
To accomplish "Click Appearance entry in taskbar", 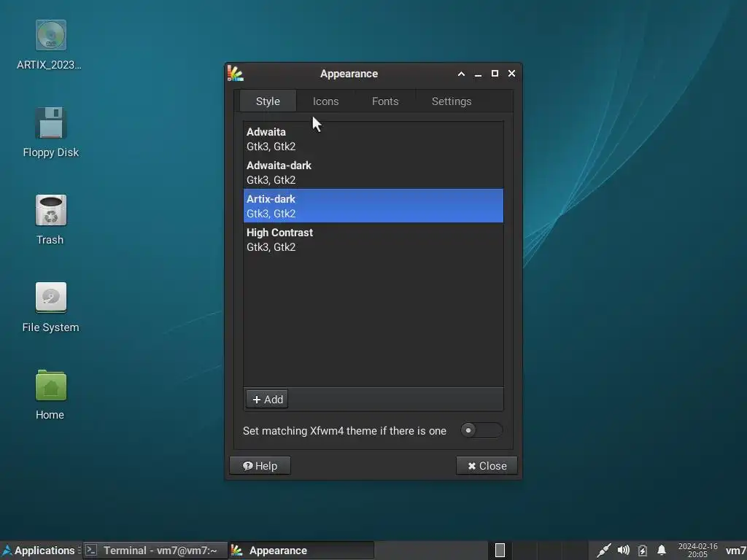I will (301, 551).
